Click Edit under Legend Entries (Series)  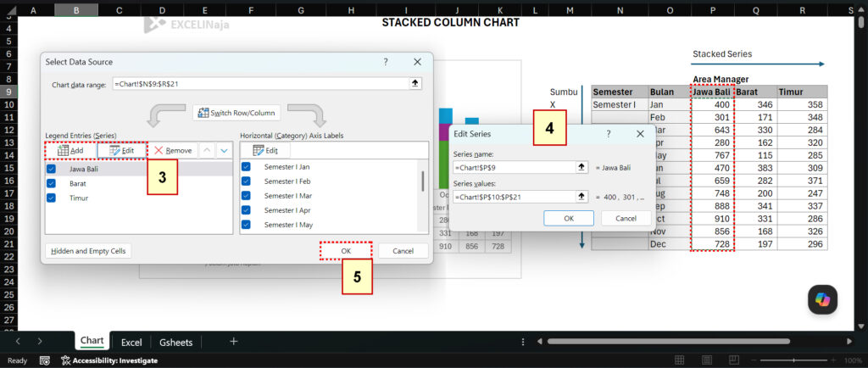[121, 151]
